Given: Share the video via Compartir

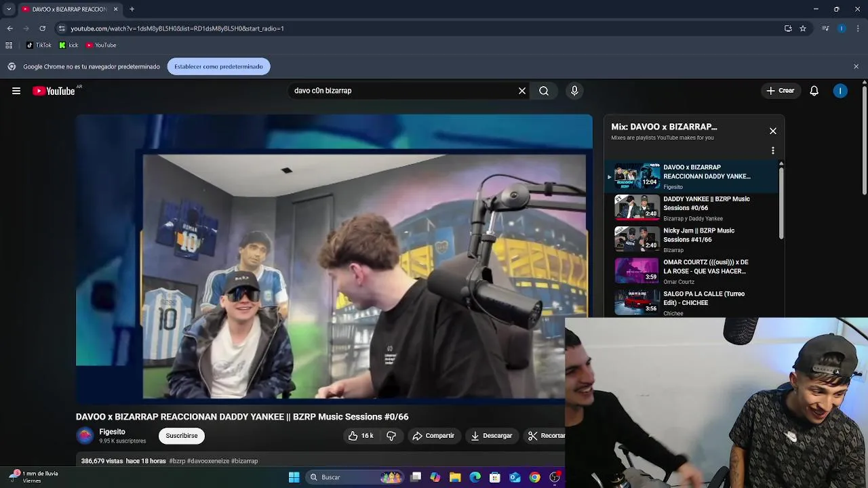Looking at the screenshot, I should coord(433,436).
